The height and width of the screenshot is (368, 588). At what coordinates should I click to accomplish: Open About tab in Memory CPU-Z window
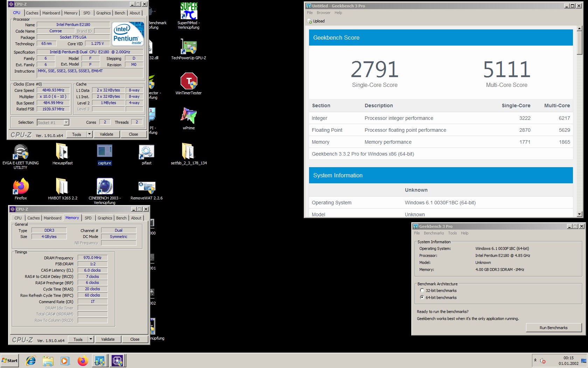pos(136,218)
